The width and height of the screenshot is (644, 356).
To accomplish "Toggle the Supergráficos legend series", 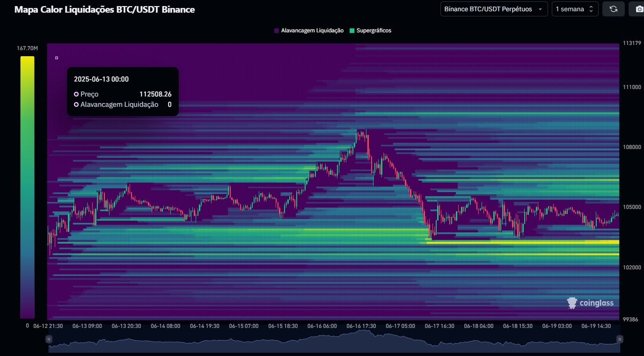I will [x=370, y=30].
